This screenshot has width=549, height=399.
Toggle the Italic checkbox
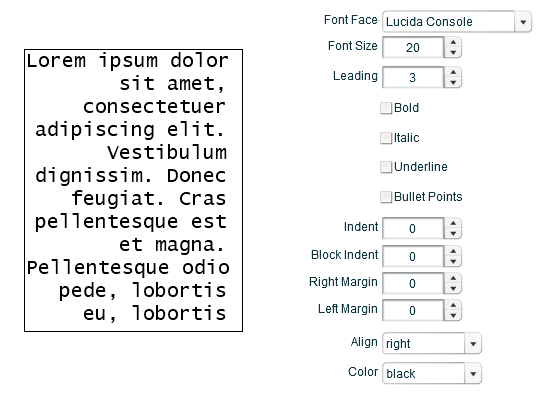pyautogui.click(x=386, y=138)
